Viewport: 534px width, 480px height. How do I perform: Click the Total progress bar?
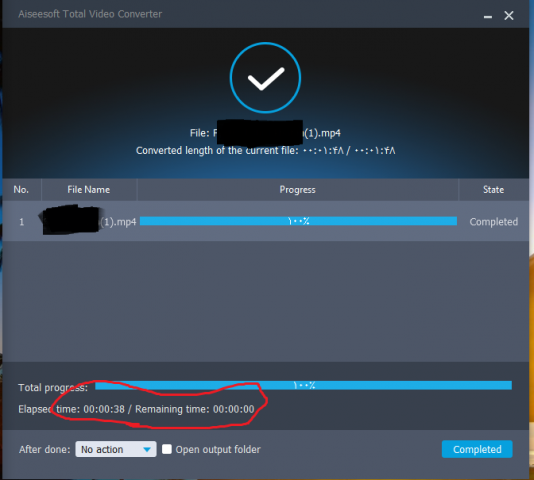pyautogui.click(x=303, y=385)
